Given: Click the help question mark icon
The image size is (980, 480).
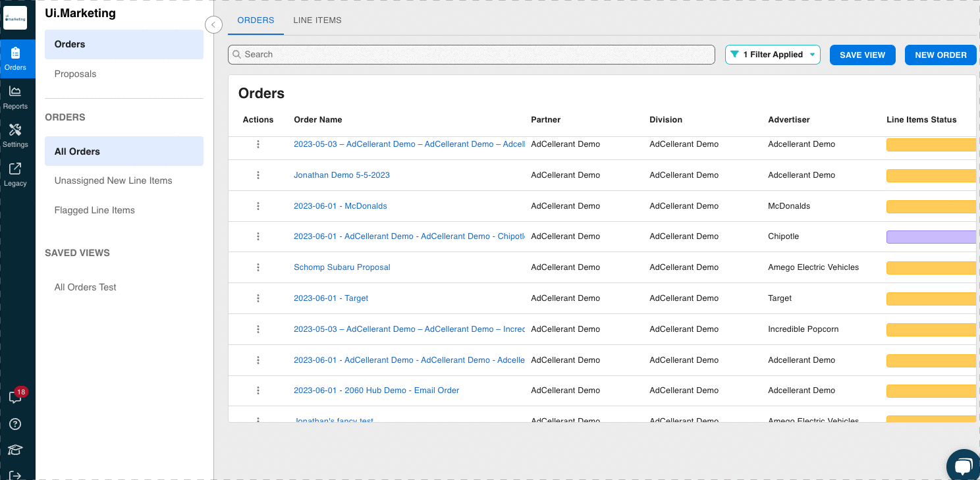Looking at the screenshot, I should click(x=15, y=424).
